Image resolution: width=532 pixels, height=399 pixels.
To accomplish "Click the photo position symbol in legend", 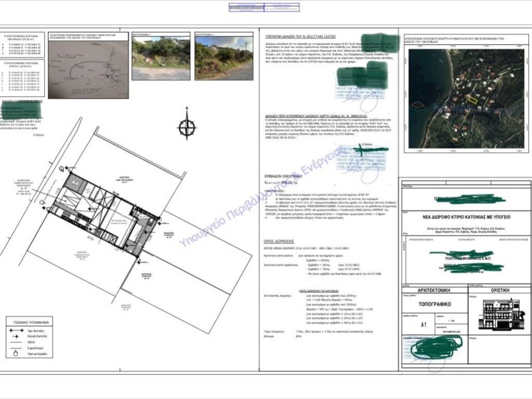I will pyautogui.click(x=16, y=354).
